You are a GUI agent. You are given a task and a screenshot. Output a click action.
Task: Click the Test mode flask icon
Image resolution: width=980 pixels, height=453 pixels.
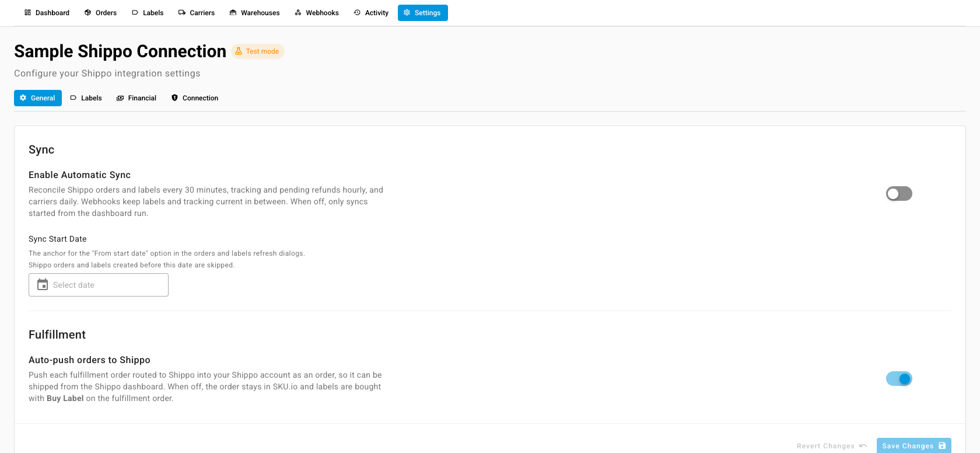pos(239,51)
